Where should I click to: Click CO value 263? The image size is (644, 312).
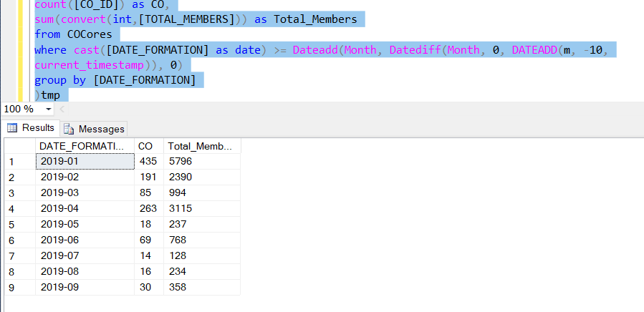point(149,208)
